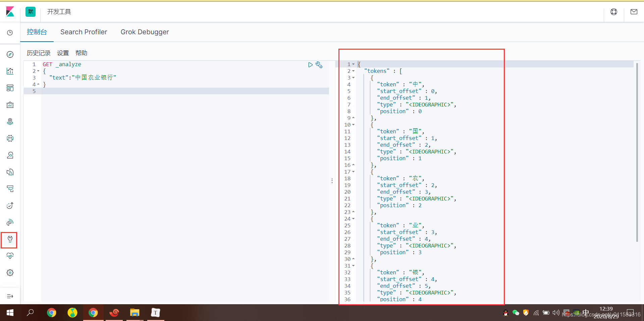
Task: Switch to Search Profiler tab
Action: tap(84, 32)
